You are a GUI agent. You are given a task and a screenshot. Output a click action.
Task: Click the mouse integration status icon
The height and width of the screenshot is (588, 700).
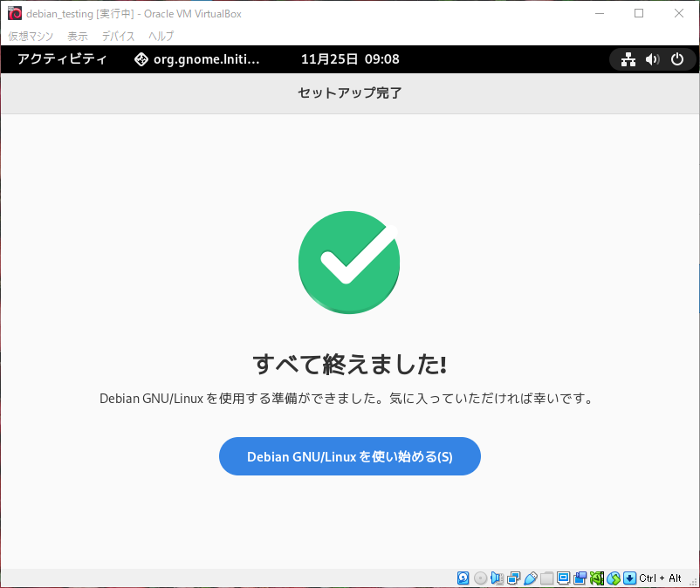(x=614, y=578)
